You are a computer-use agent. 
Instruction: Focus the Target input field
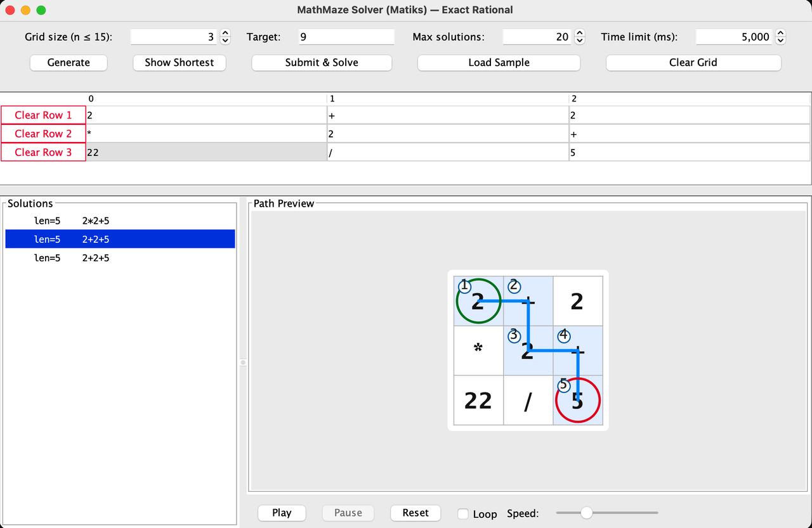pos(346,37)
